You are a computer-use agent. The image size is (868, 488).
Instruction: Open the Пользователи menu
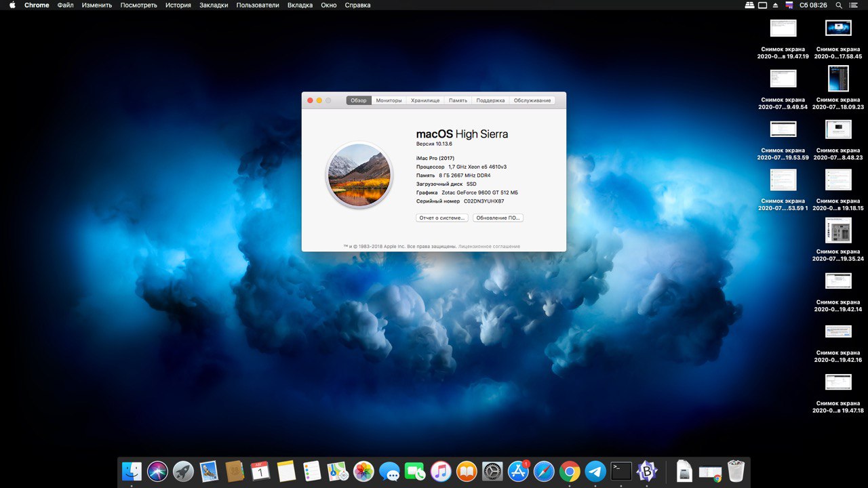tap(258, 5)
